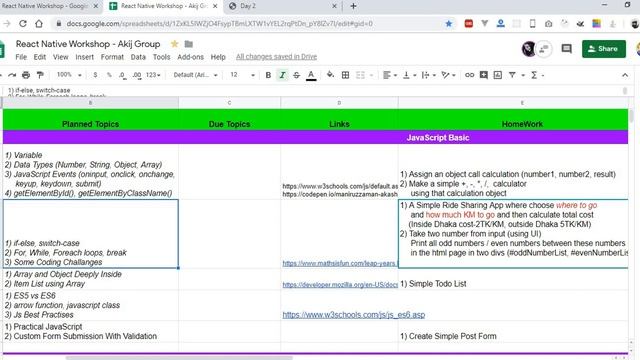Switch to the Day 2 browser tab
The height and width of the screenshot is (360, 640).
click(x=282, y=6)
